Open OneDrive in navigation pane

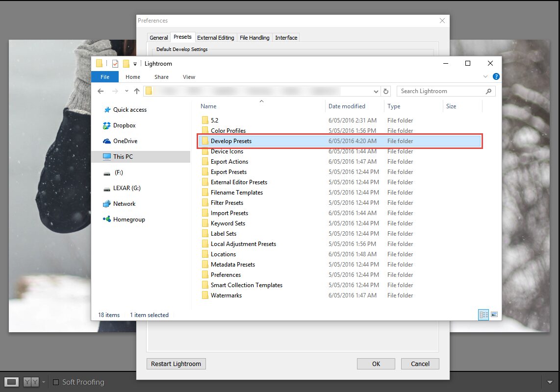(120, 141)
